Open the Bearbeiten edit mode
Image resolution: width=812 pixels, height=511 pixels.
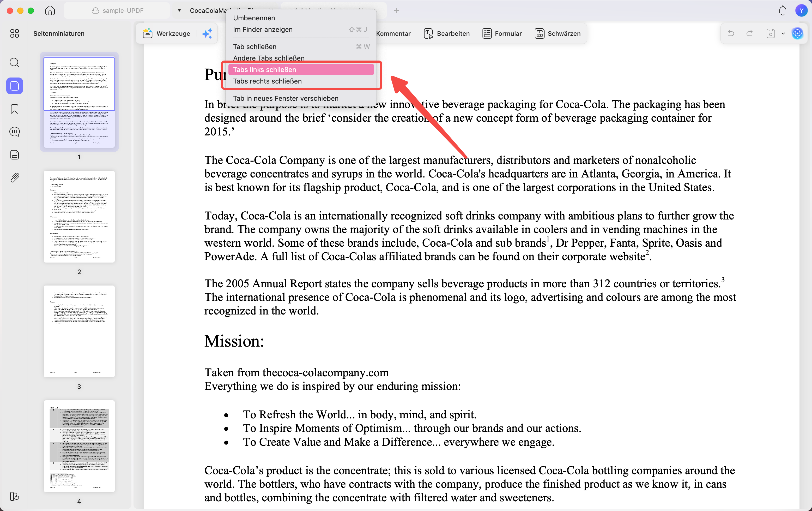[446, 33]
